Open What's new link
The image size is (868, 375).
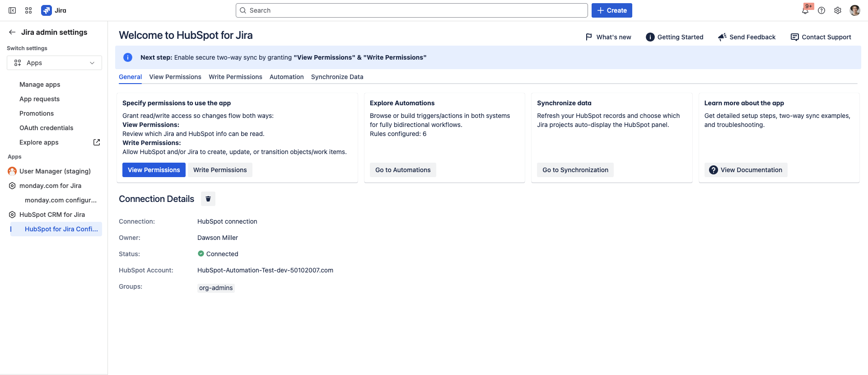[608, 37]
